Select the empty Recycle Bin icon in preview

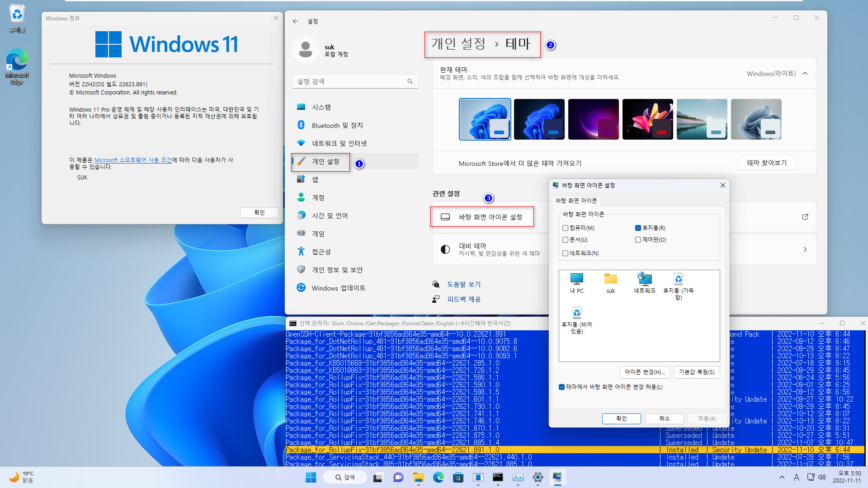pyautogui.click(x=577, y=320)
